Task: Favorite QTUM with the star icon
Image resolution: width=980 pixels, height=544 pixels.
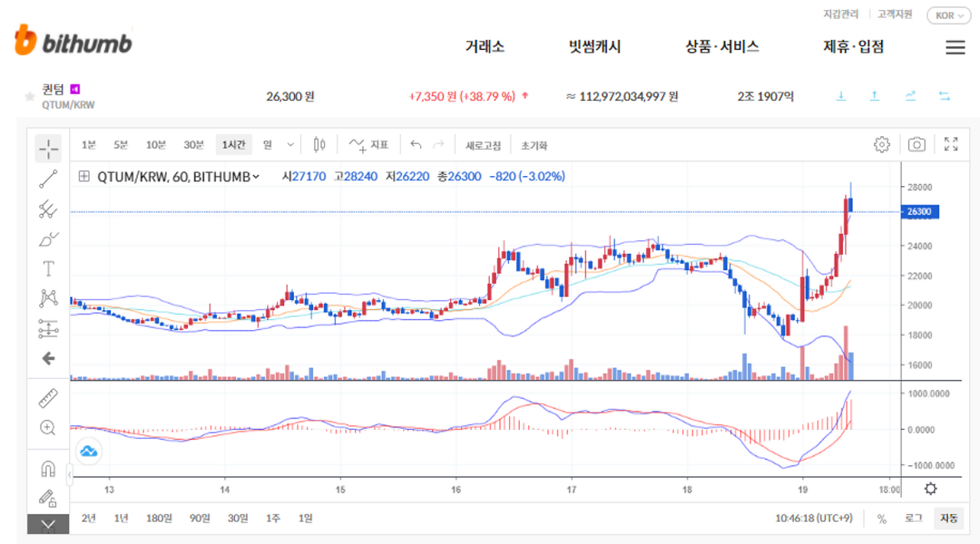Action: 30,96
